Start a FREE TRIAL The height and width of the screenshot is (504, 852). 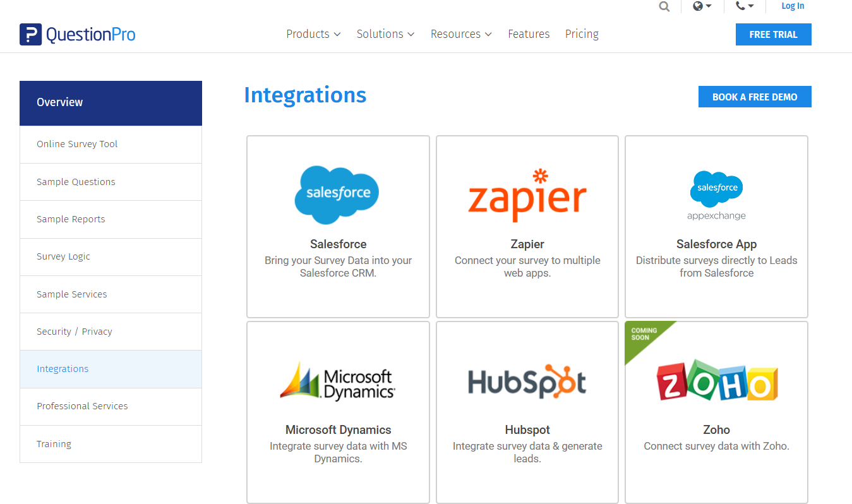click(773, 35)
